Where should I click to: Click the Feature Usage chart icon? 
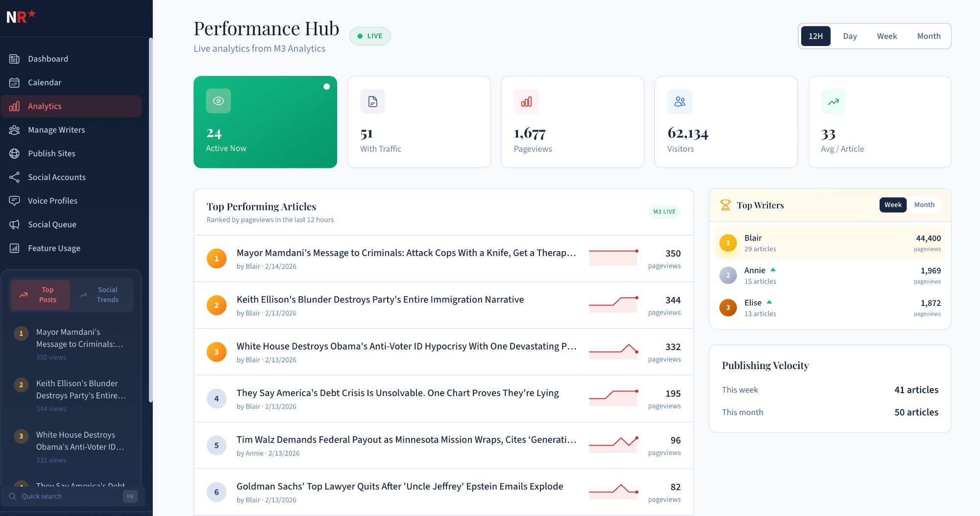click(x=14, y=248)
